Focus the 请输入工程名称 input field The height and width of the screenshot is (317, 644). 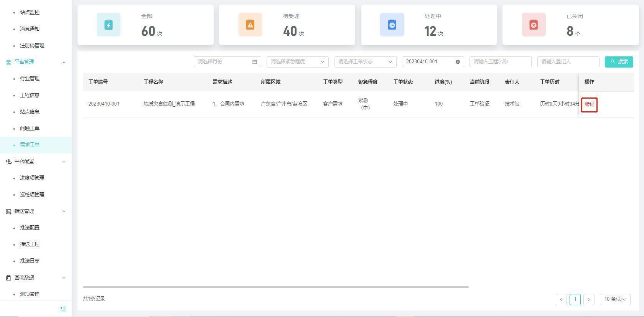500,62
